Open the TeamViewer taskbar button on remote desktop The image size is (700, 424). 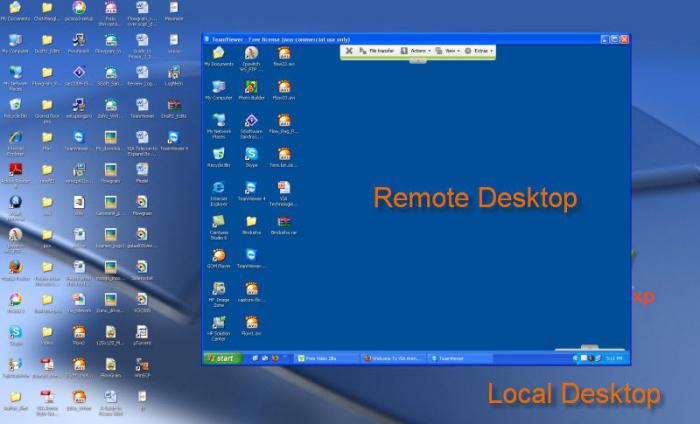pyautogui.click(x=460, y=358)
